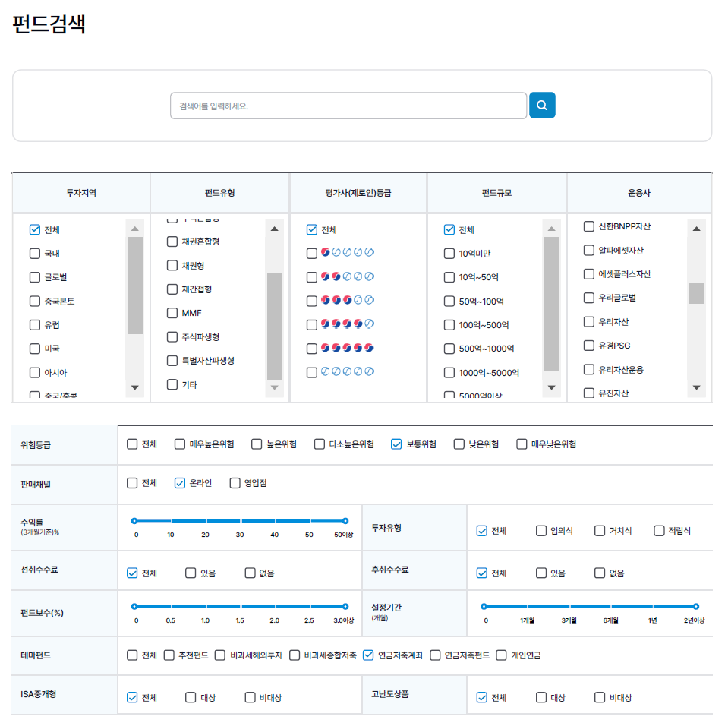
Task: Click down arrow of 펀드유형 list scrollbar
Action: 274,387
